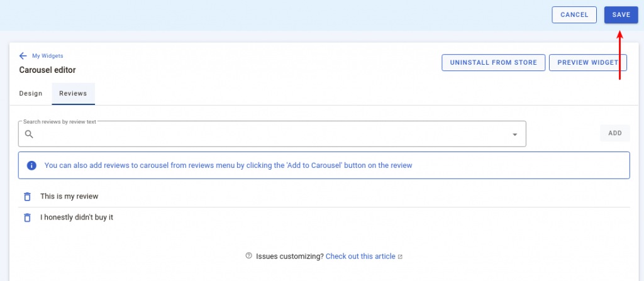Focus the 'Search reviews by review text' field

click(272, 134)
